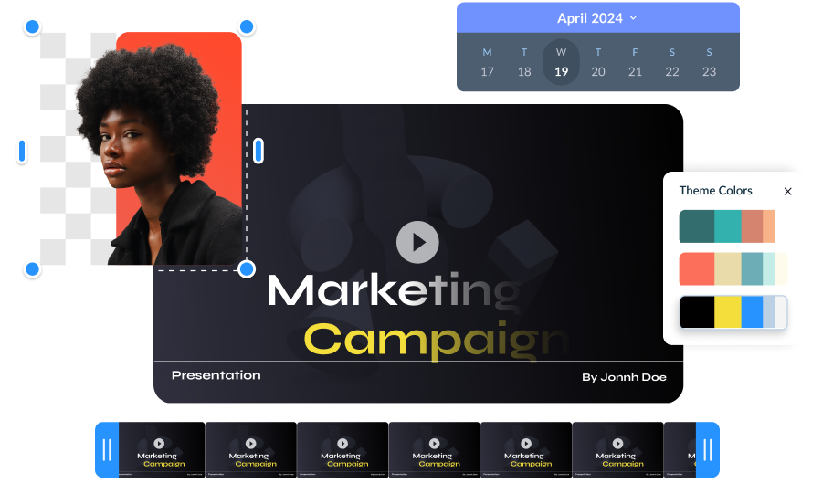
Task: Click the 'Theme Colors' heading
Action: coord(715,191)
